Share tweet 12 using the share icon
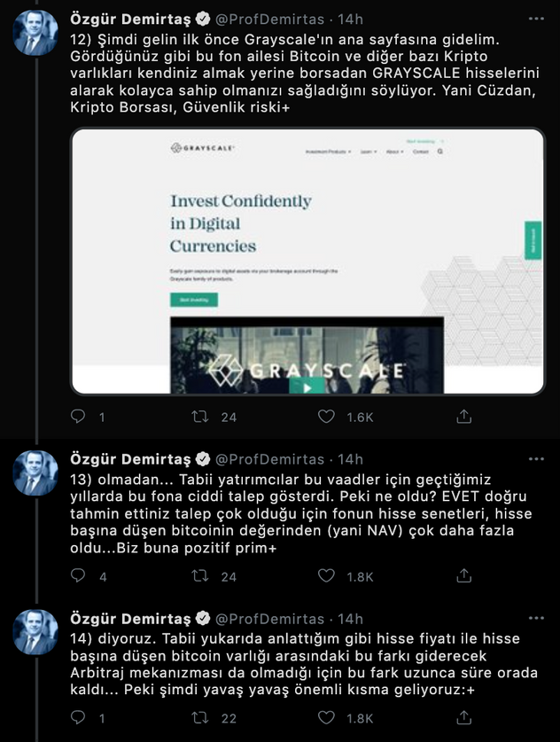 coord(463,415)
